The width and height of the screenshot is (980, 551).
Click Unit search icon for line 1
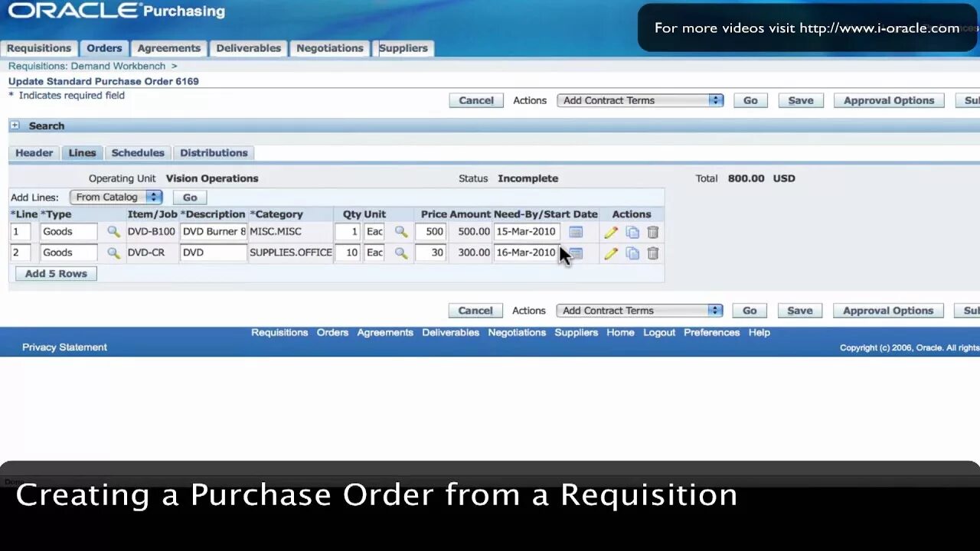point(401,232)
